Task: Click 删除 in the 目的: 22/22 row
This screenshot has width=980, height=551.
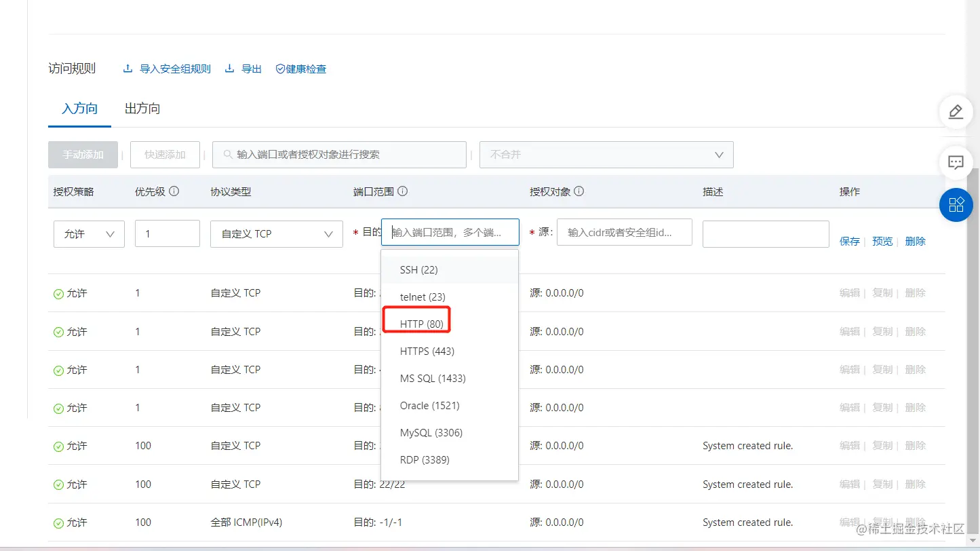Action: pyautogui.click(x=915, y=484)
